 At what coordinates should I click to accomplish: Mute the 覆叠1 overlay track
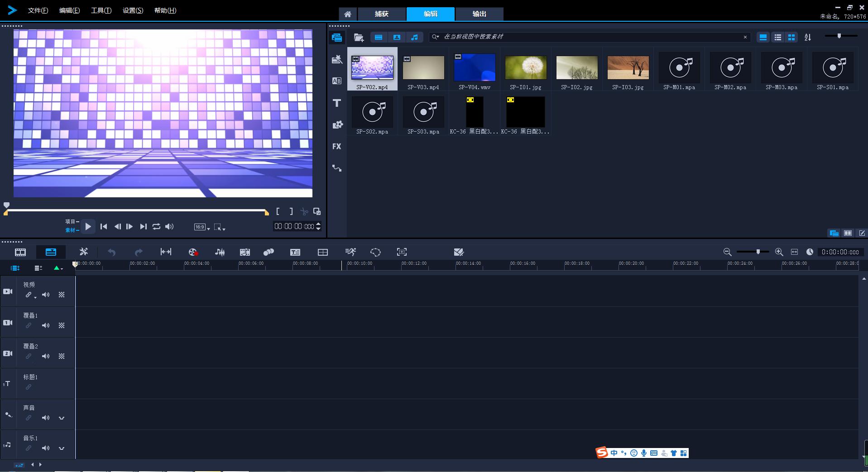pos(46,325)
